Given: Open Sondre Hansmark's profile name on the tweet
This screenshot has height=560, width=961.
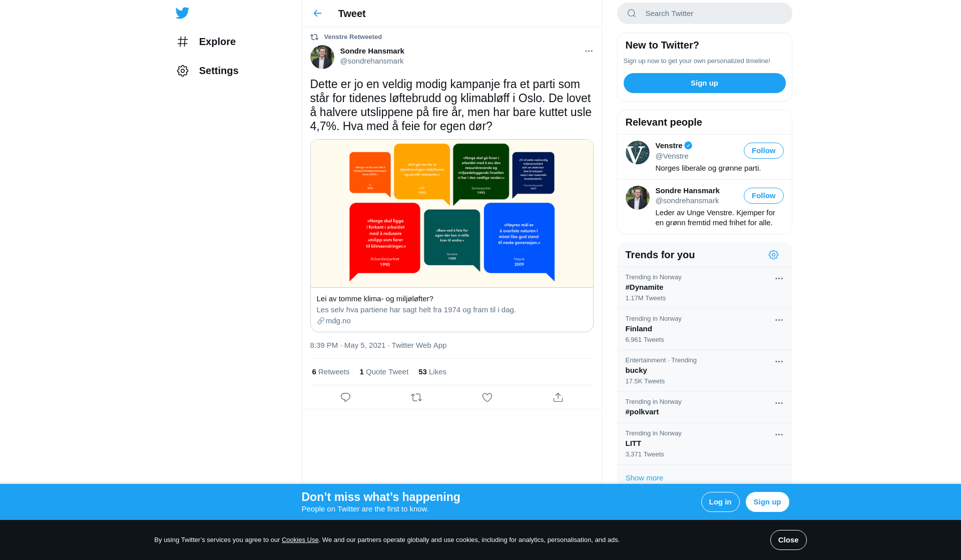Looking at the screenshot, I should [372, 51].
